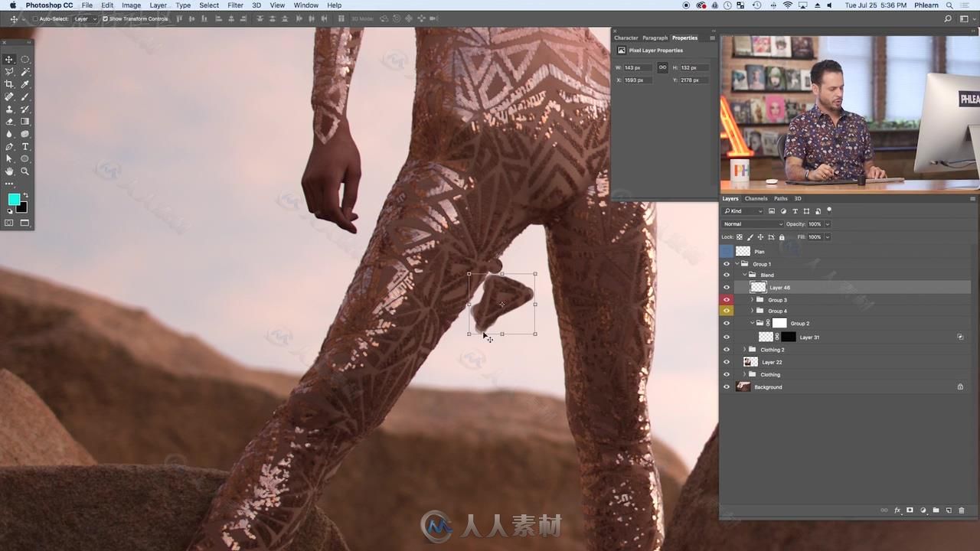Select the Eraser tool
The image size is (980, 551).
coord(9,121)
